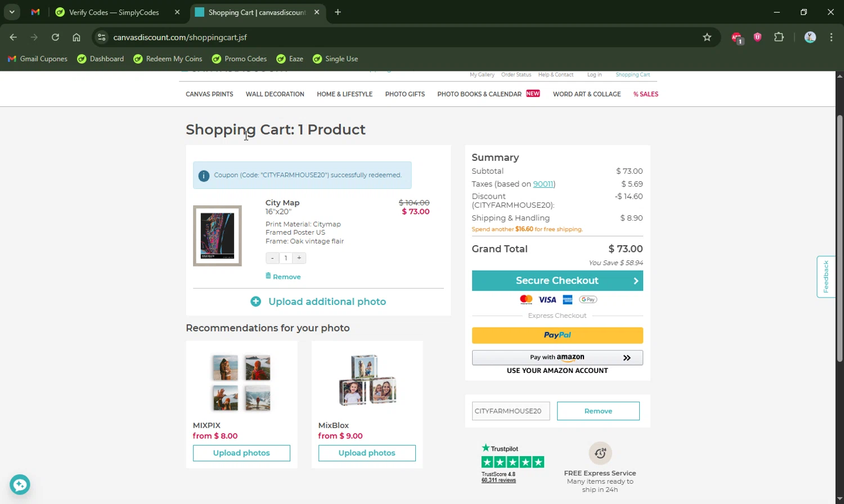The image size is (844, 504).
Task: Open MixBlox recommendation image
Action: [367, 380]
